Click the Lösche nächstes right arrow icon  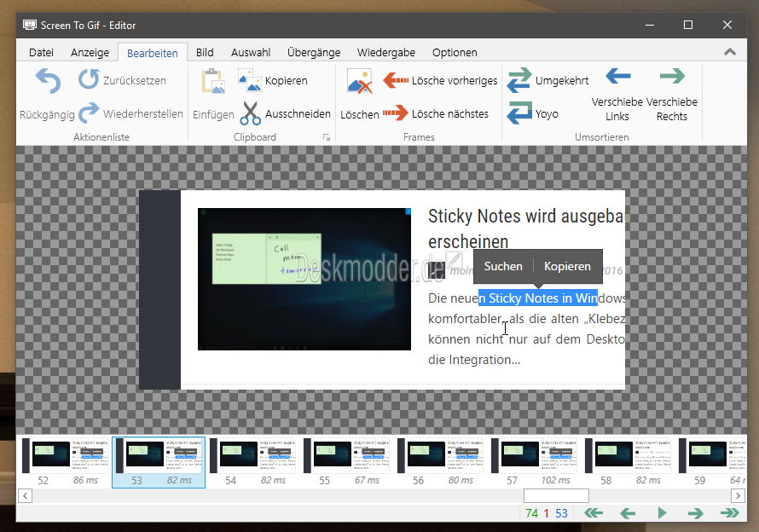396,113
